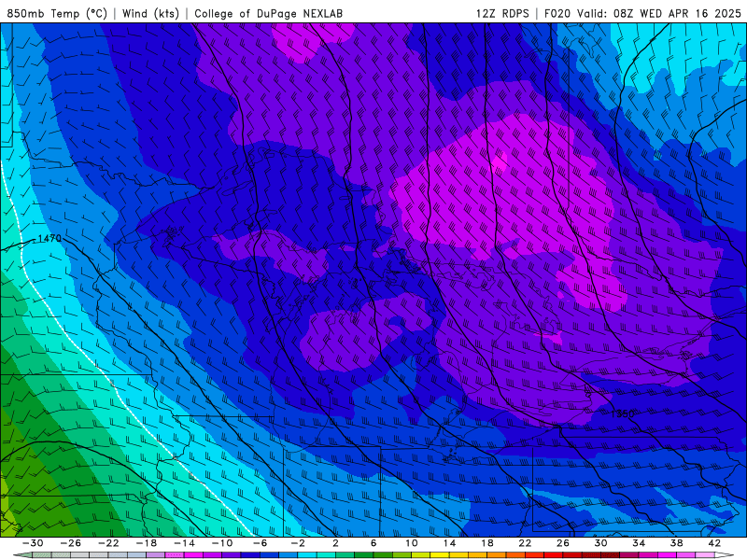The width and height of the screenshot is (747, 560).
Task: Click the '34' color scale label
Action: coord(639,543)
